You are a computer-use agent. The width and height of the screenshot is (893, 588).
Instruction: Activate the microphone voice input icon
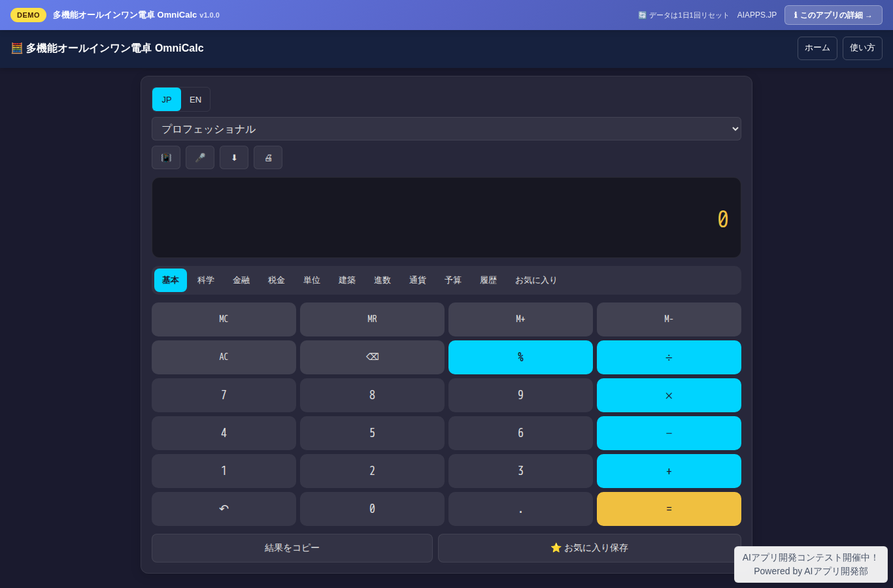[x=200, y=157]
